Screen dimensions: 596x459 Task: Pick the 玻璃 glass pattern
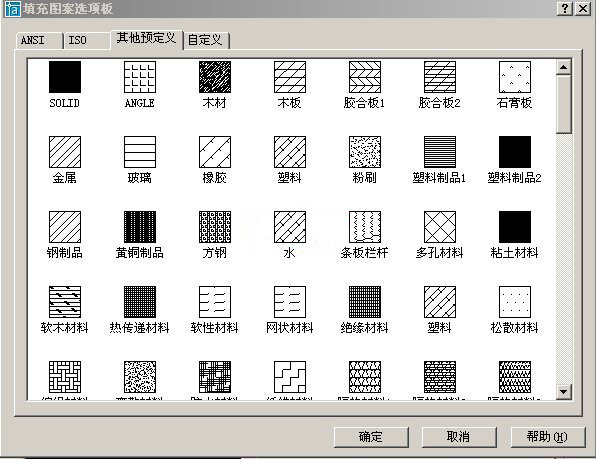tap(140, 152)
